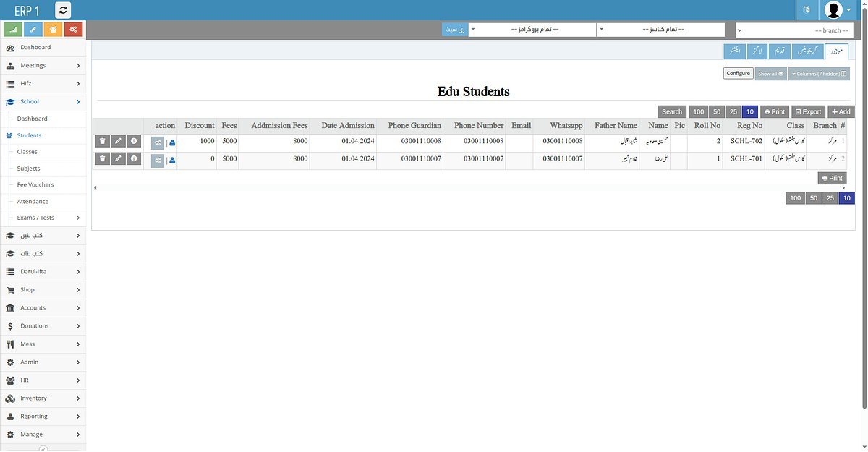The width and height of the screenshot is (868, 452).
Task: Delete student SCHL-701 with the trash icon
Action: (x=102, y=158)
